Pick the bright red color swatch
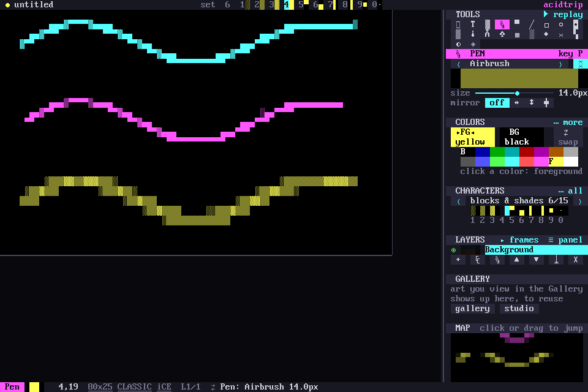The width and height of the screenshot is (588, 392). tap(527, 162)
